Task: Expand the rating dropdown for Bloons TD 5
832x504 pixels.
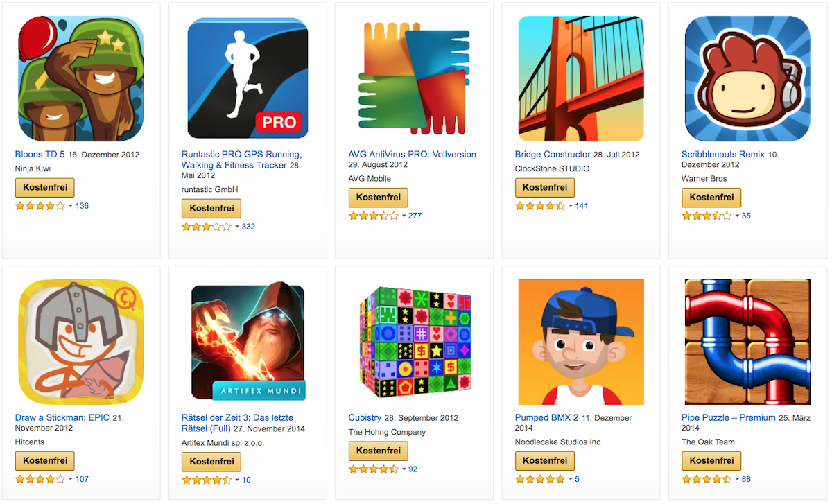Action: (x=70, y=206)
